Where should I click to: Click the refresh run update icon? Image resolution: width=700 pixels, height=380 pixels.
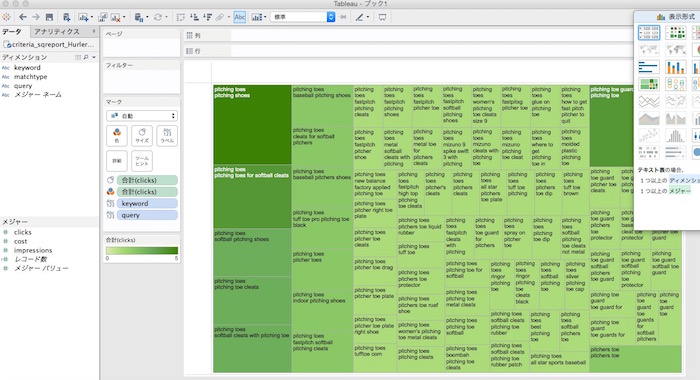pyautogui.click(x=158, y=17)
